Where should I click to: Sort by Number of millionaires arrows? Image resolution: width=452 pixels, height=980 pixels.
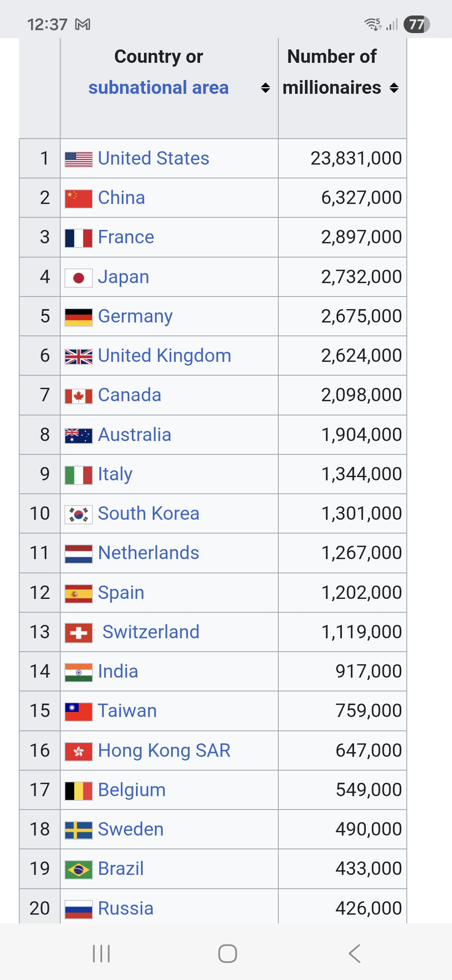(x=394, y=88)
